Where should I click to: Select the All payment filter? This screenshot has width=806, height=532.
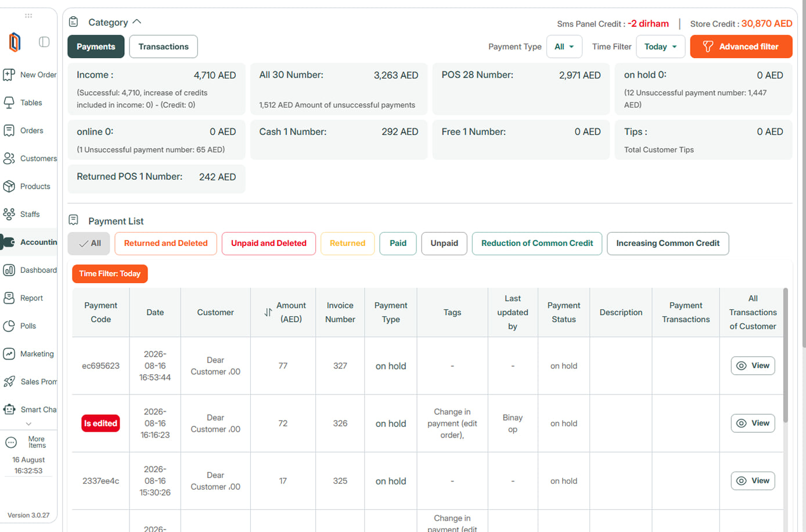coord(89,243)
